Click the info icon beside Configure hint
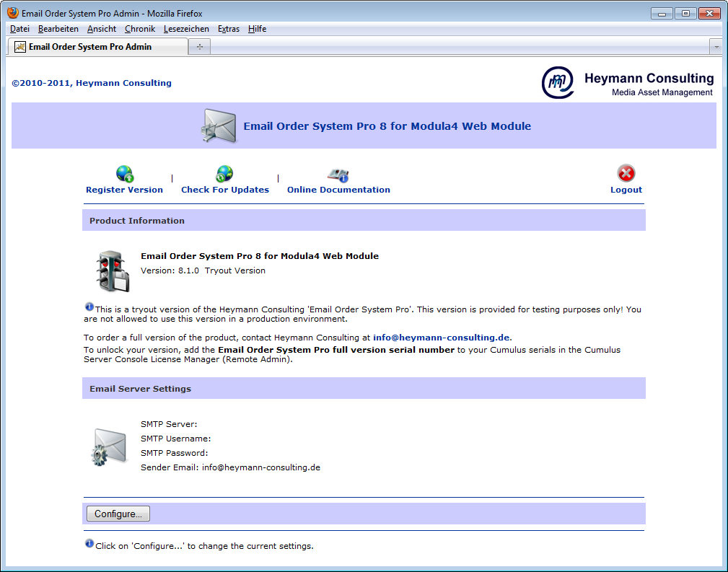The width and height of the screenshot is (728, 572). click(x=89, y=543)
